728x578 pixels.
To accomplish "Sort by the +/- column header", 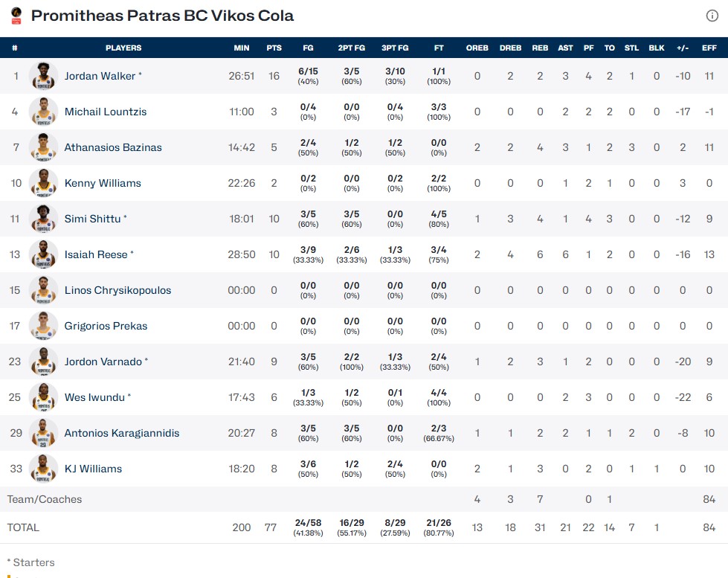I will 683,48.
